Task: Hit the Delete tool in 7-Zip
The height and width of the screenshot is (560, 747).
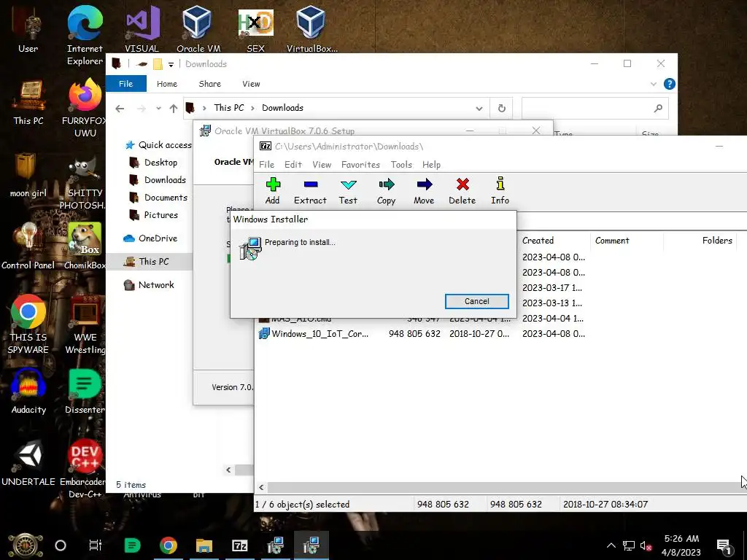Action: coord(462,191)
